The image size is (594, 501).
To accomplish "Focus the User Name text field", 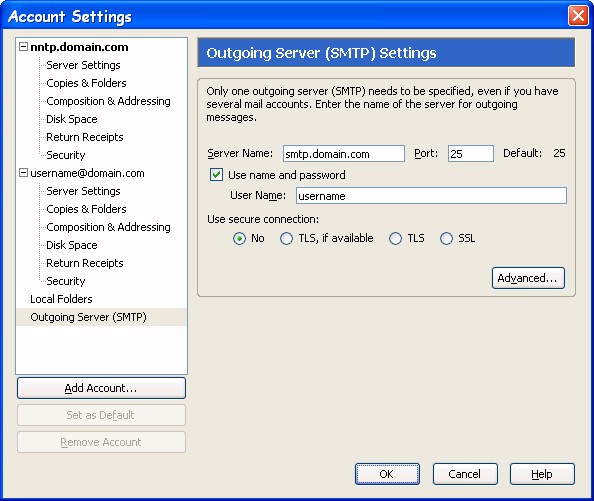I will point(431,196).
